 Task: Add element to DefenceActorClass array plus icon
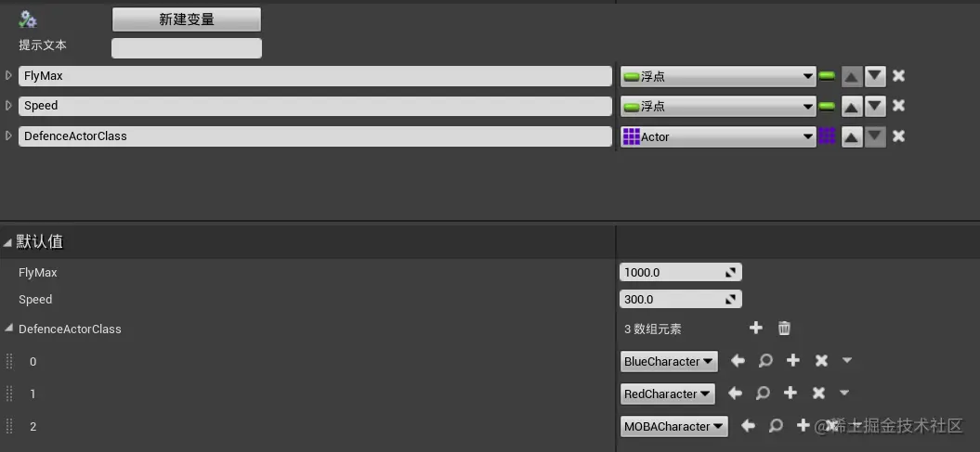pos(756,328)
